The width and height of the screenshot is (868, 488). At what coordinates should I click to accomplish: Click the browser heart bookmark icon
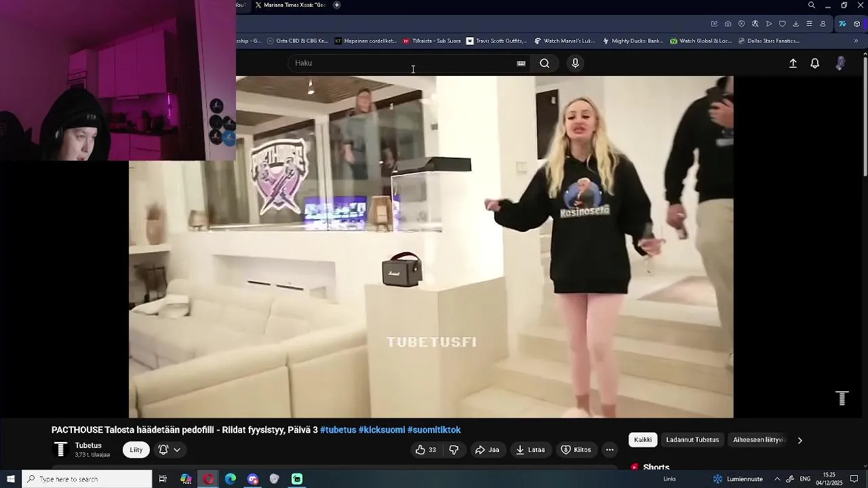pyautogui.click(x=782, y=24)
